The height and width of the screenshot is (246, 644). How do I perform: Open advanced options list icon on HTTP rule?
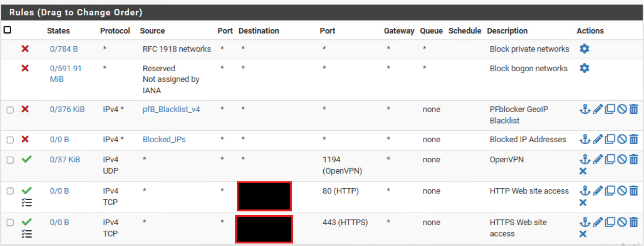coord(27,203)
